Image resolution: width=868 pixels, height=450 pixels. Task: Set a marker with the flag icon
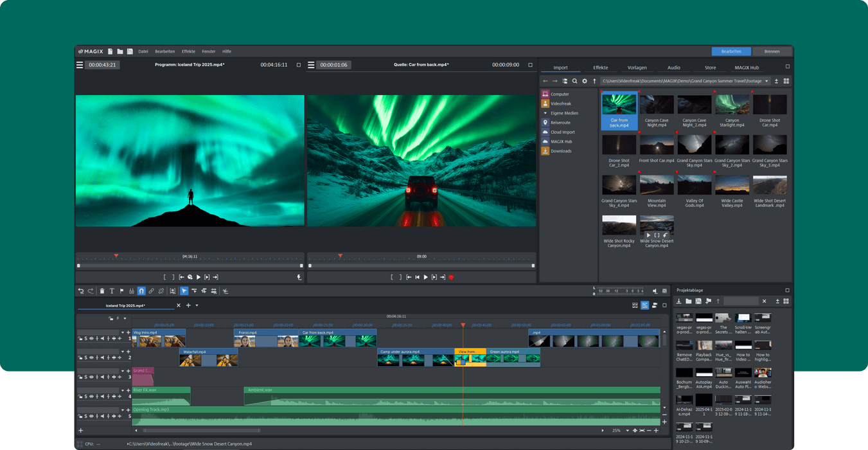121,291
